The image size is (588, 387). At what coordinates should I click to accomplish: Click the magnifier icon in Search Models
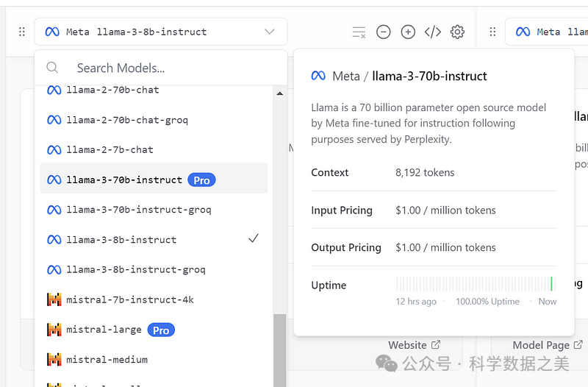[52, 68]
